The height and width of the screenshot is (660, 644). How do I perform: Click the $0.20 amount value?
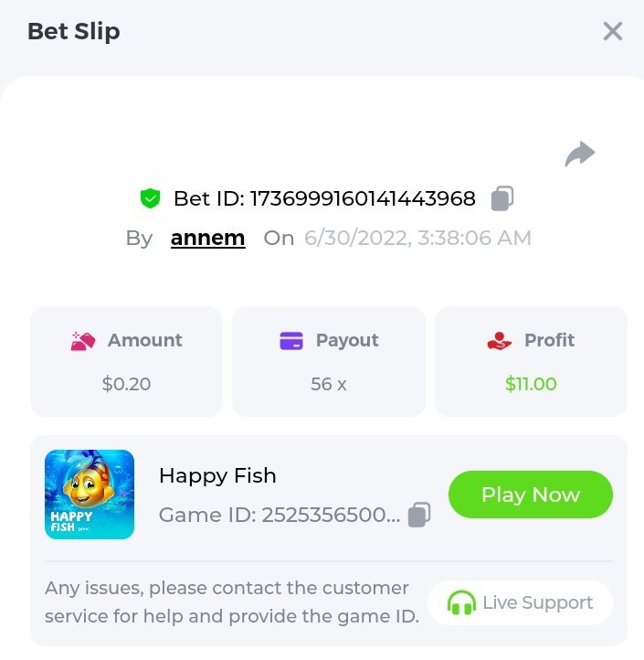pos(126,384)
